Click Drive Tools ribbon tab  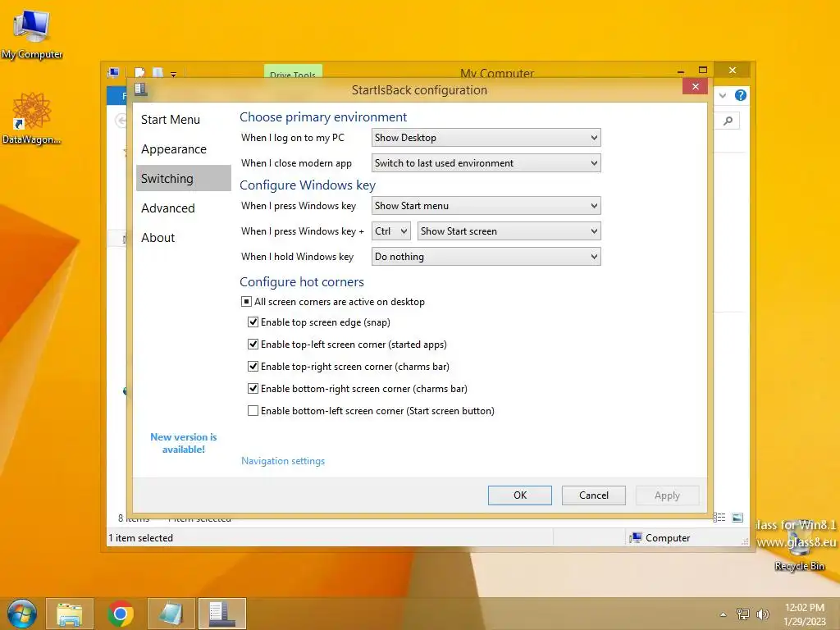click(293, 74)
